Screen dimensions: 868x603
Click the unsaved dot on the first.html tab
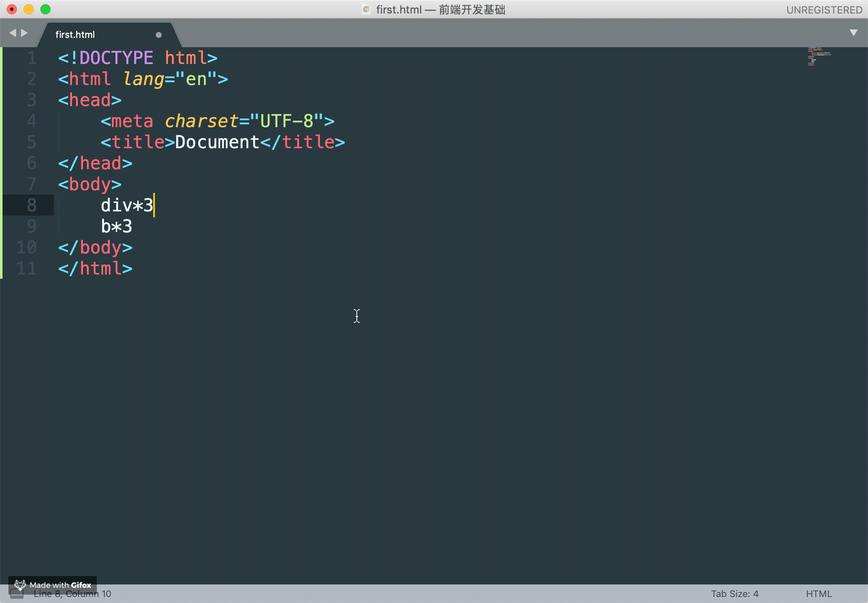(x=159, y=35)
